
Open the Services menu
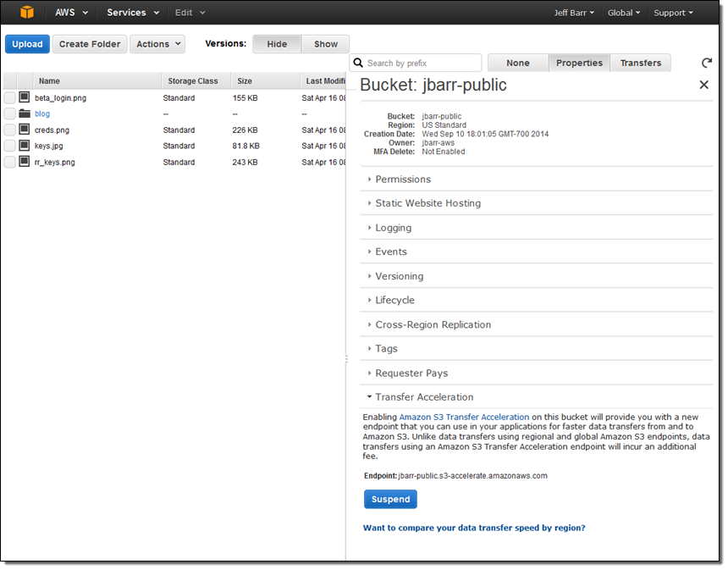click(x=133, y=13)
